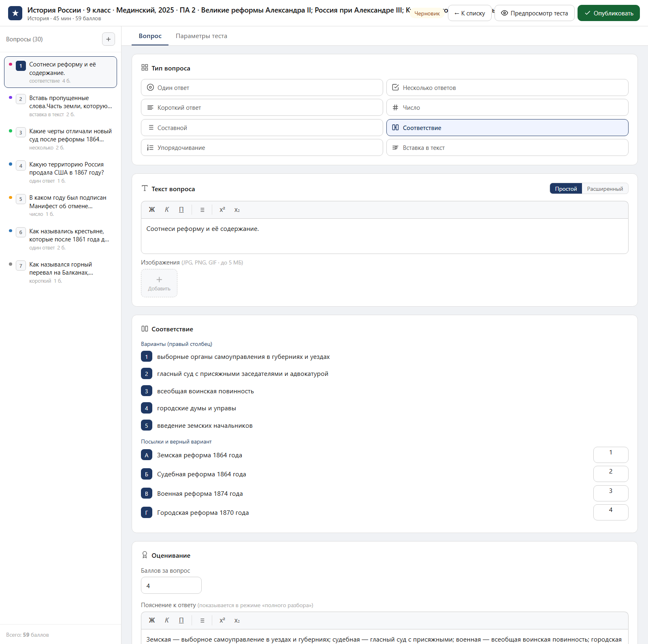Screen dimensions: 648x644
Task: Select the Вставка в текст question type
Action: point(507,147)
